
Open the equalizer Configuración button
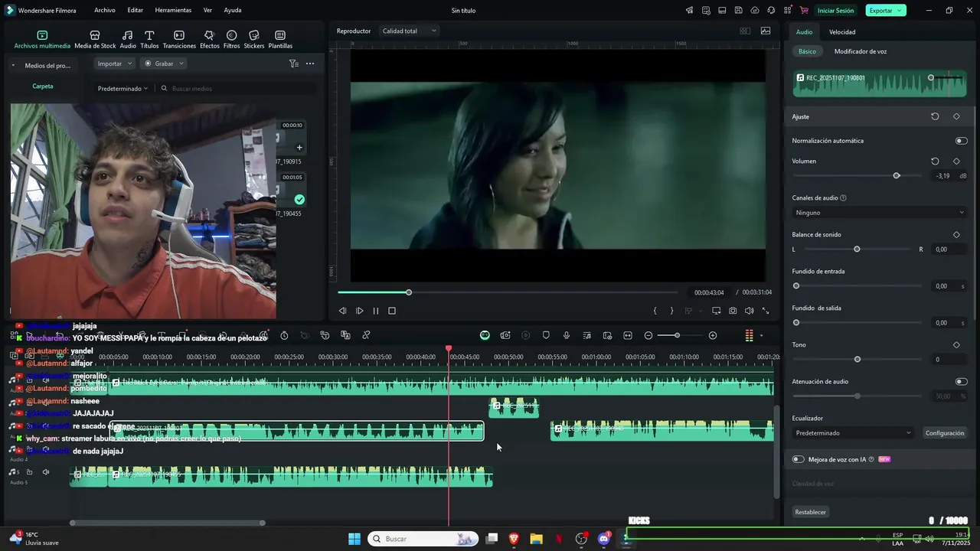pyautogui.click(x=945, y=433)
